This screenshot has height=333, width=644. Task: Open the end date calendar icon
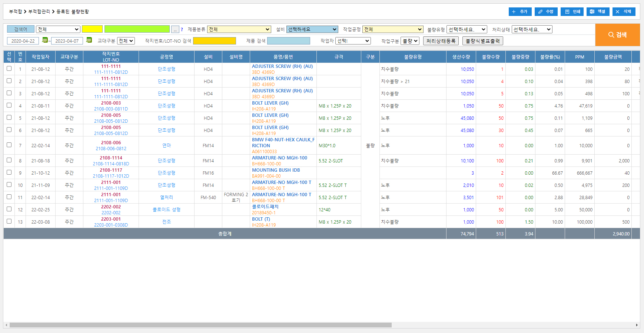click(x=89, y=40)
